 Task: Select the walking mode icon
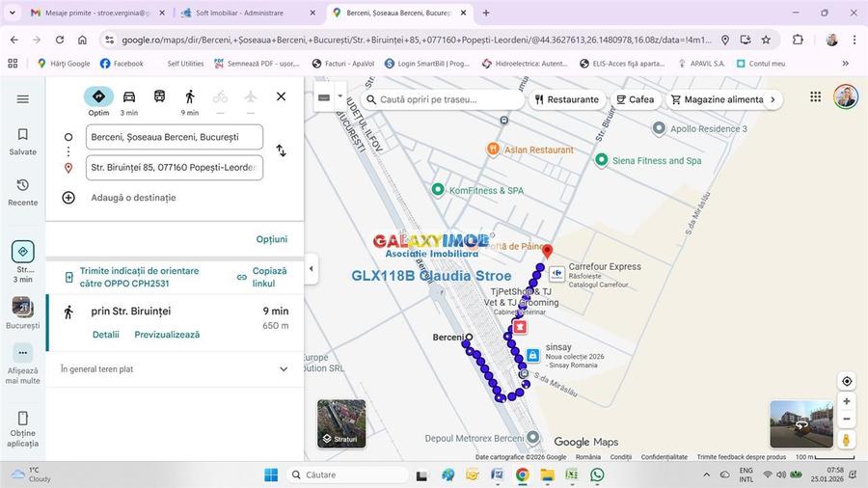coord(190,97)
